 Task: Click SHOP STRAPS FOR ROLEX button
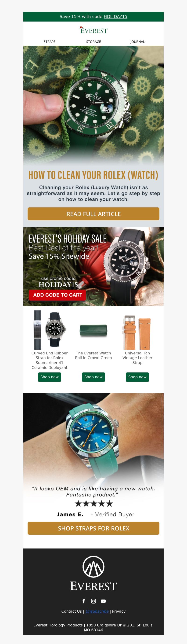[93, 528]
